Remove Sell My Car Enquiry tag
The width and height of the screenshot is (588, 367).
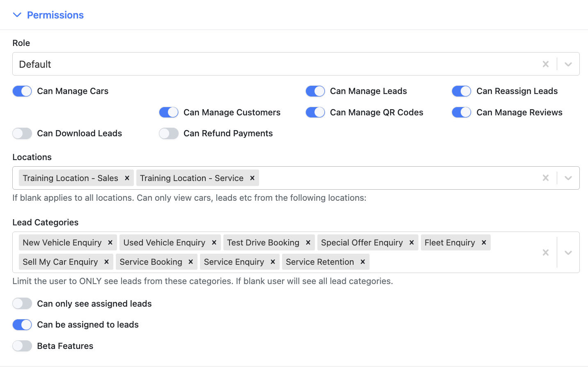(x=107, y=262)
